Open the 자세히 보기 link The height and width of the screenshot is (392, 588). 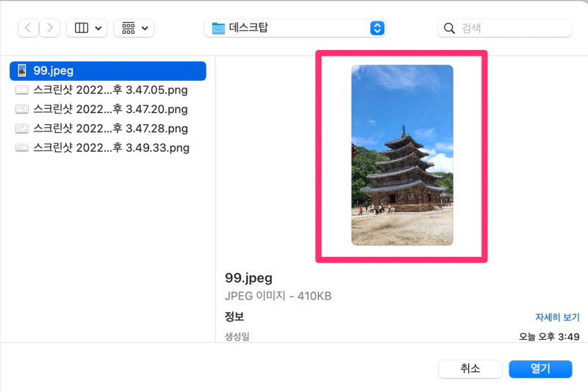point(557,318)
